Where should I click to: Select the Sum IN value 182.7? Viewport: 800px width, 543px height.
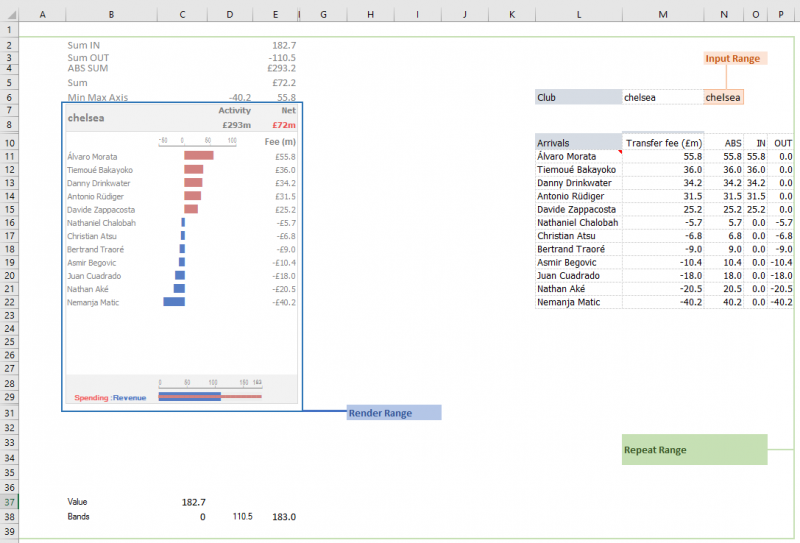283,46
